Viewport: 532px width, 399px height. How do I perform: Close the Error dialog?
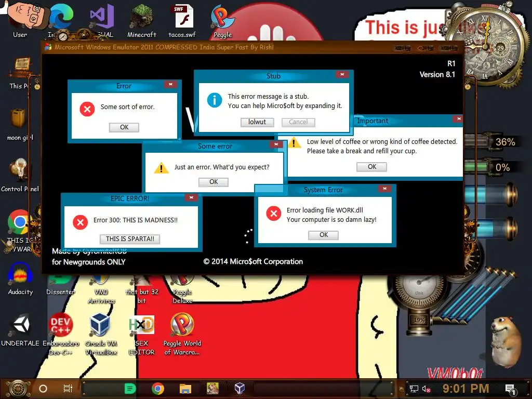[170, 85]
